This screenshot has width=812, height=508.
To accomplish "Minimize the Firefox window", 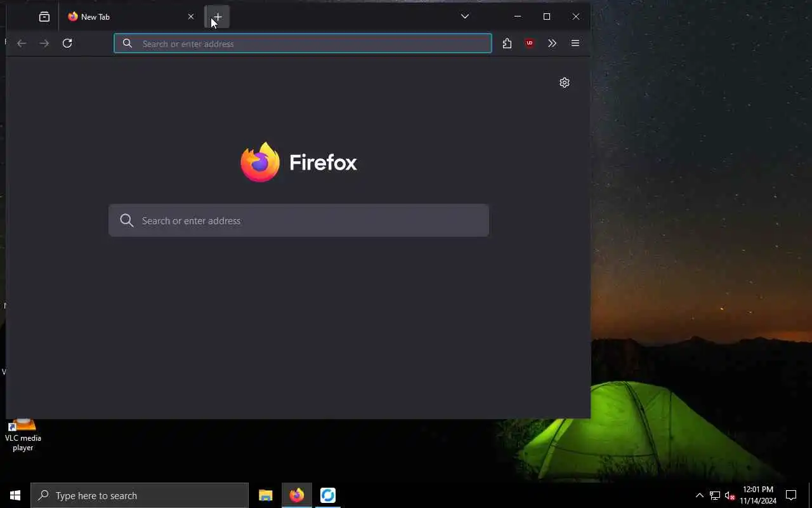I will point(518,17).
